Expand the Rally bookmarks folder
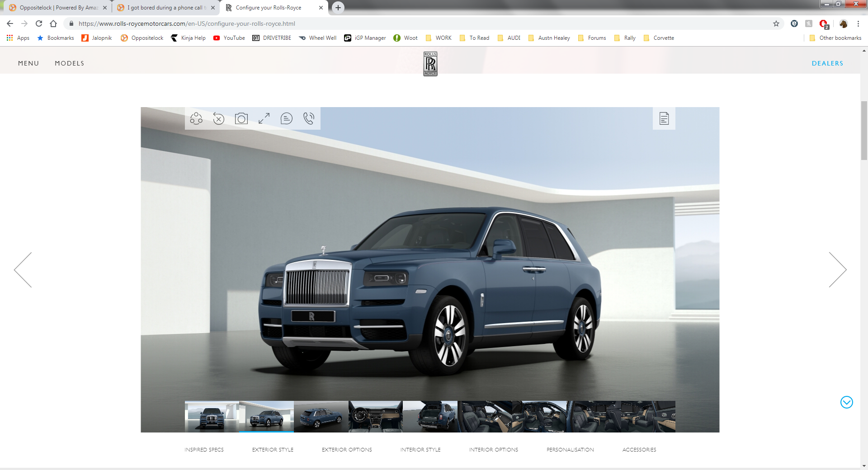868x470 pixels. coord(625,38)
